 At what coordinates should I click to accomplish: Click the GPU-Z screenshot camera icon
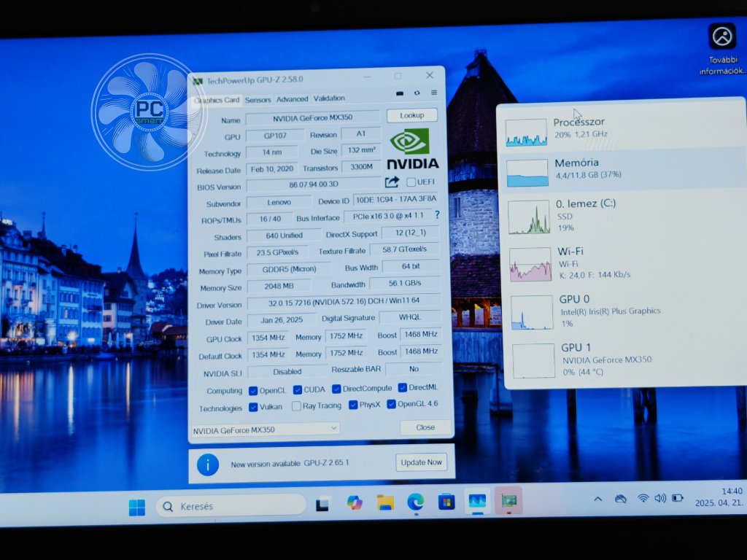click(x=400, y=93)
